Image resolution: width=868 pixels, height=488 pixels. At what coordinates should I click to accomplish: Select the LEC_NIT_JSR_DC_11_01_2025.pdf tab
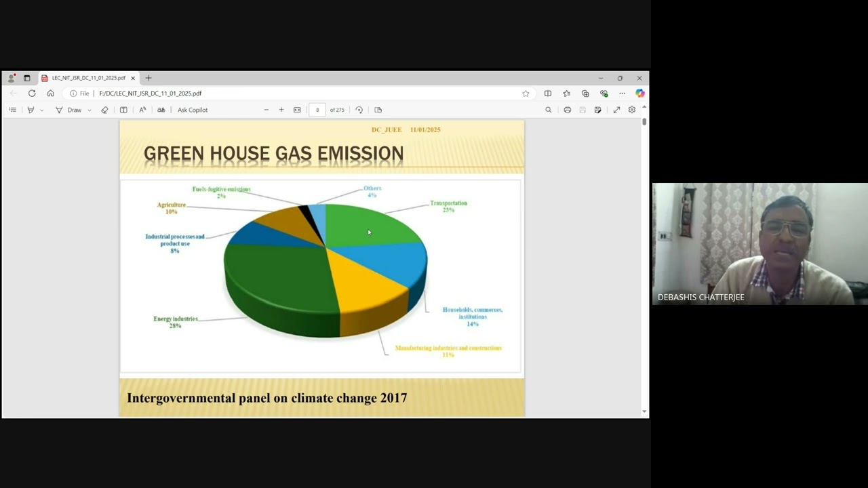(88, 78)
